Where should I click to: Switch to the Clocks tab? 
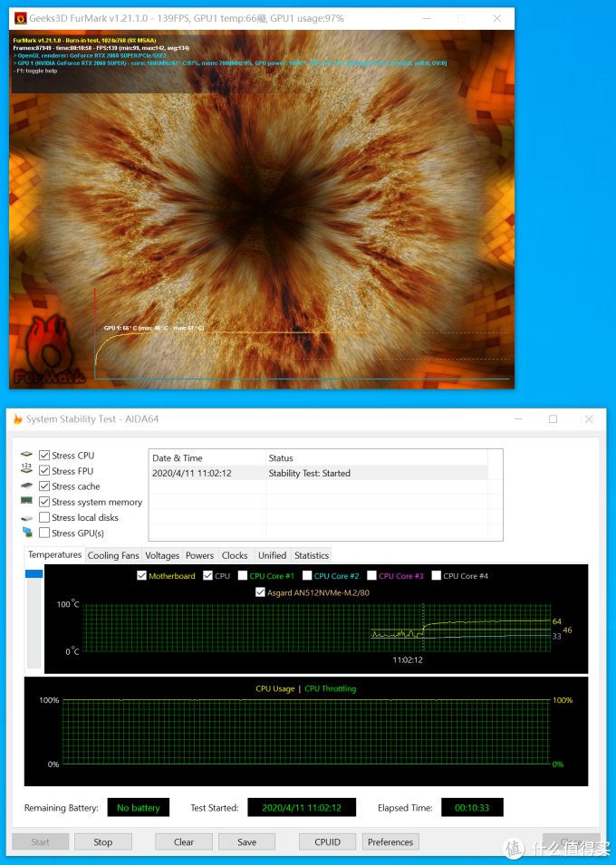point(235,555)
